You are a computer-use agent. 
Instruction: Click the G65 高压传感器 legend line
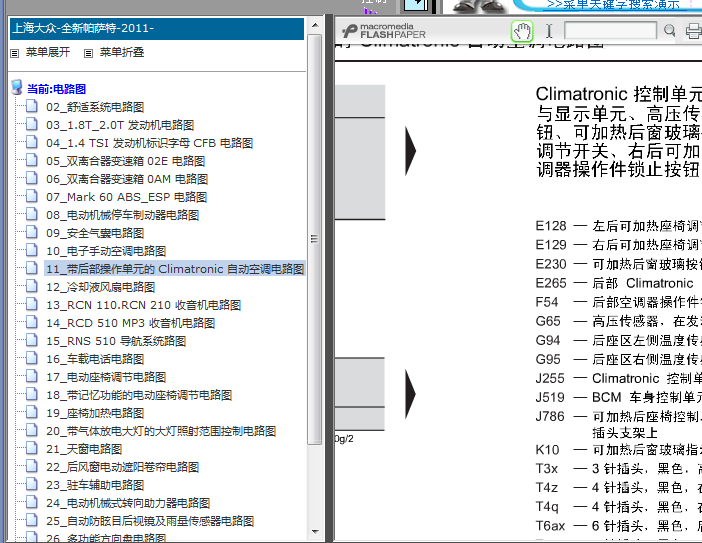click(x=619, y=321)
